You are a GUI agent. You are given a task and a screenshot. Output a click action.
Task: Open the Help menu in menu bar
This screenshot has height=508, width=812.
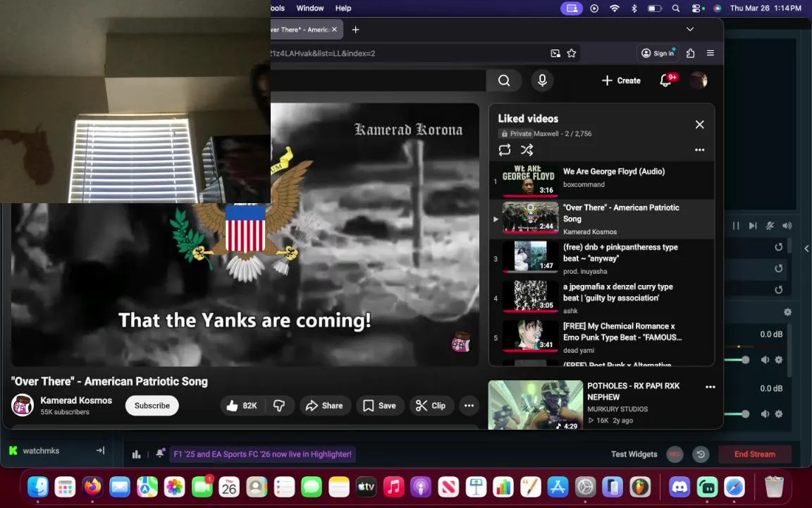343,8
